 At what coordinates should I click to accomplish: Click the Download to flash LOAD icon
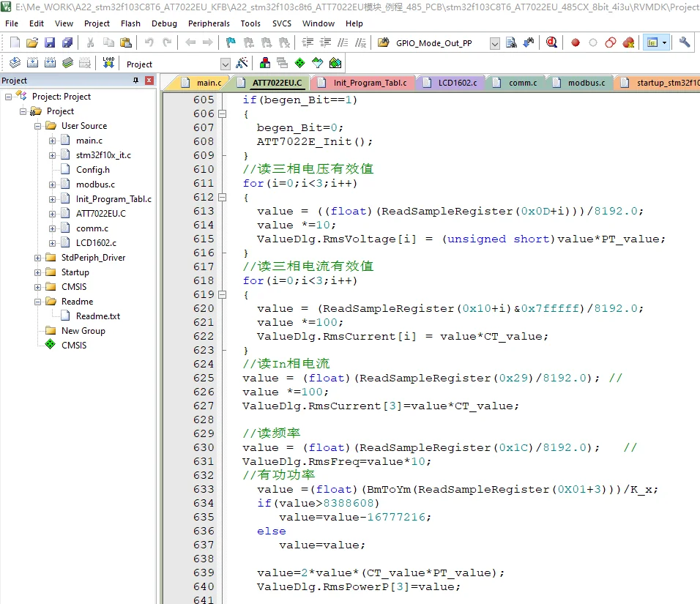point(108,64)
